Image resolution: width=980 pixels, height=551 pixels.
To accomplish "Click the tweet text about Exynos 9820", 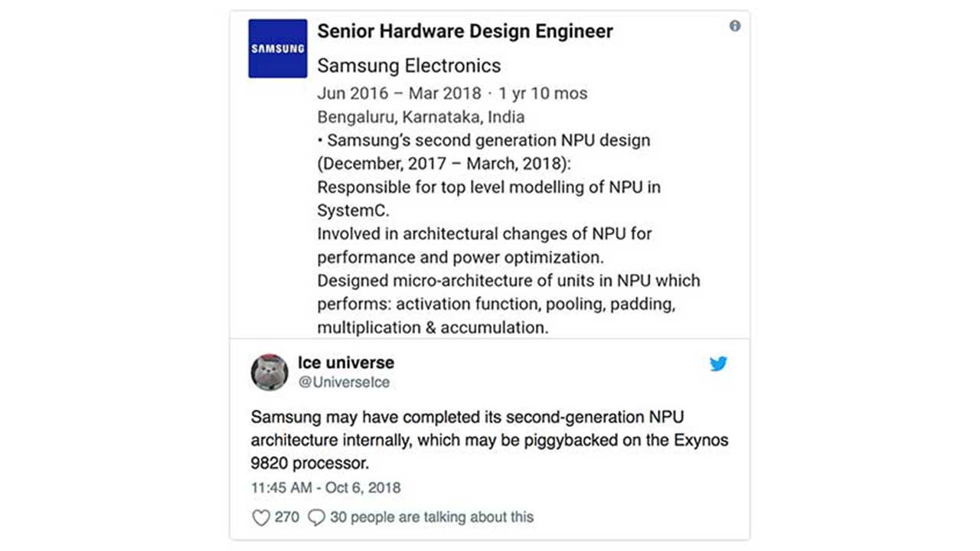I will pyautogui.click(x=490, y=440).
